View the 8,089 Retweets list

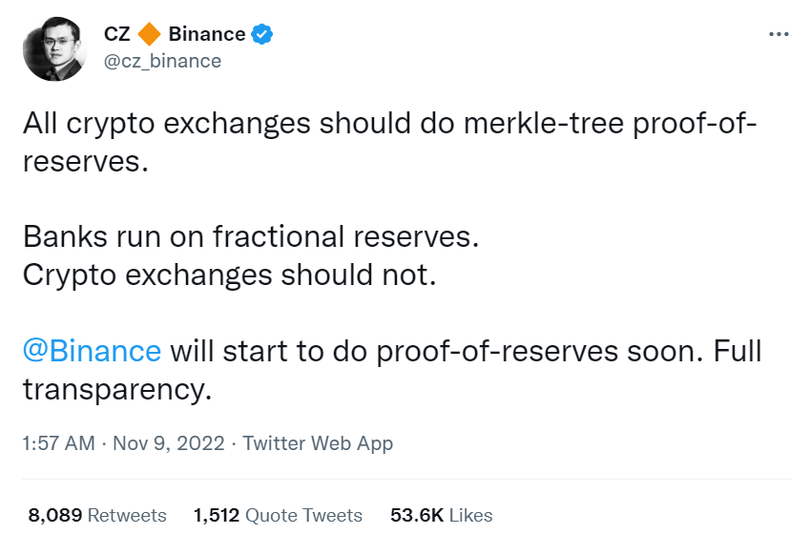97,515
